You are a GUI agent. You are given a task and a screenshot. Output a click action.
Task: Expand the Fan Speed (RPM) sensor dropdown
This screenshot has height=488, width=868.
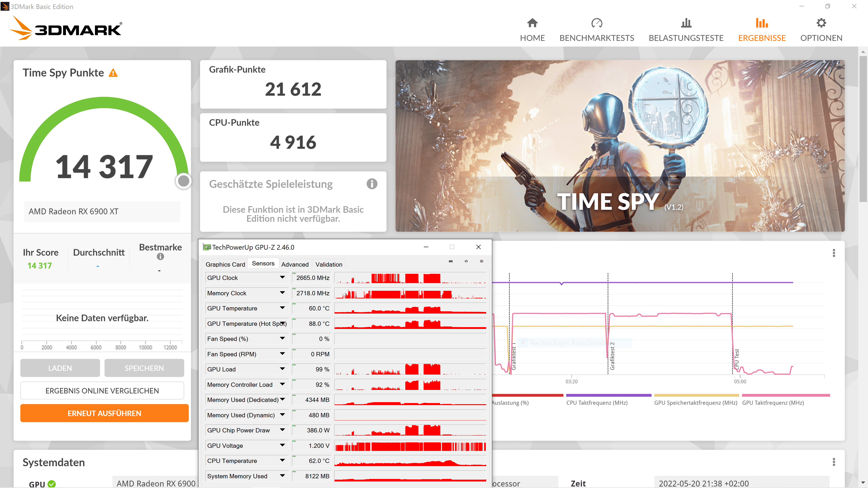pyautogui.click(x=282, y=354)
